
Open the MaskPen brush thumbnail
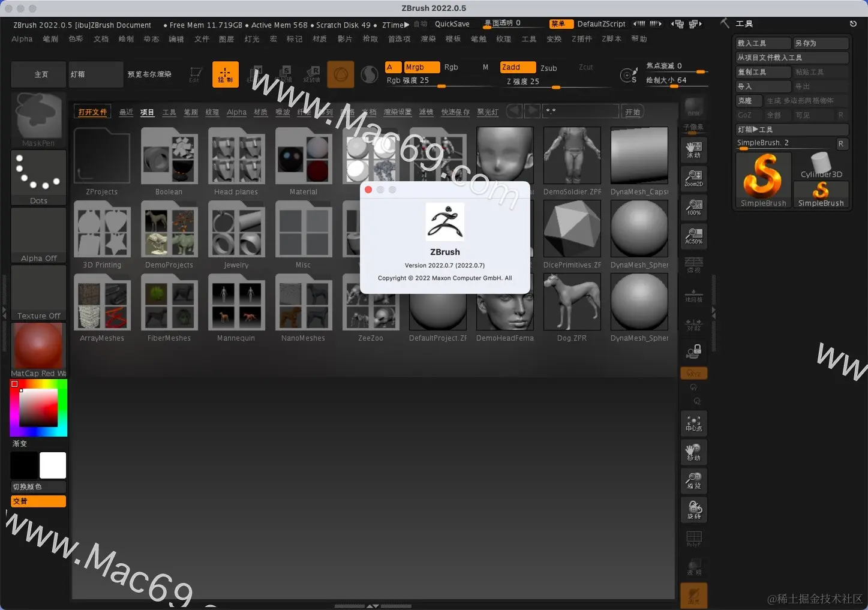(38, 119)
